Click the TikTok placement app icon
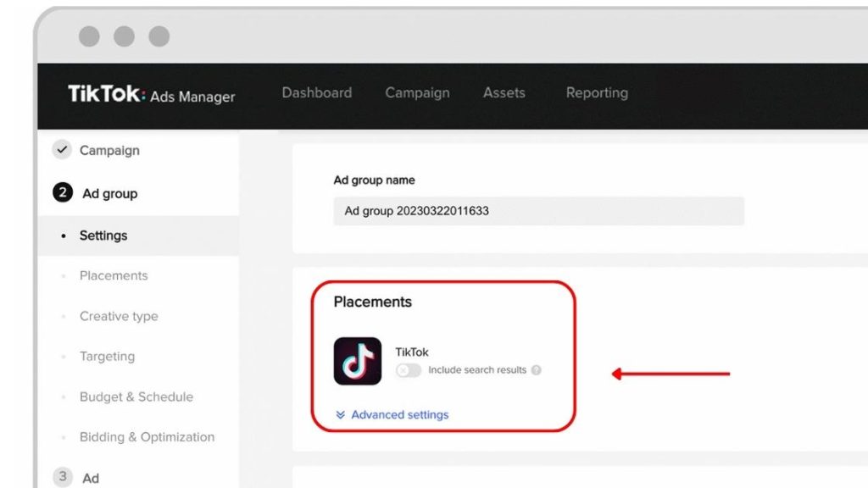The height and width of the screenshot is (488, 868). 358,361
